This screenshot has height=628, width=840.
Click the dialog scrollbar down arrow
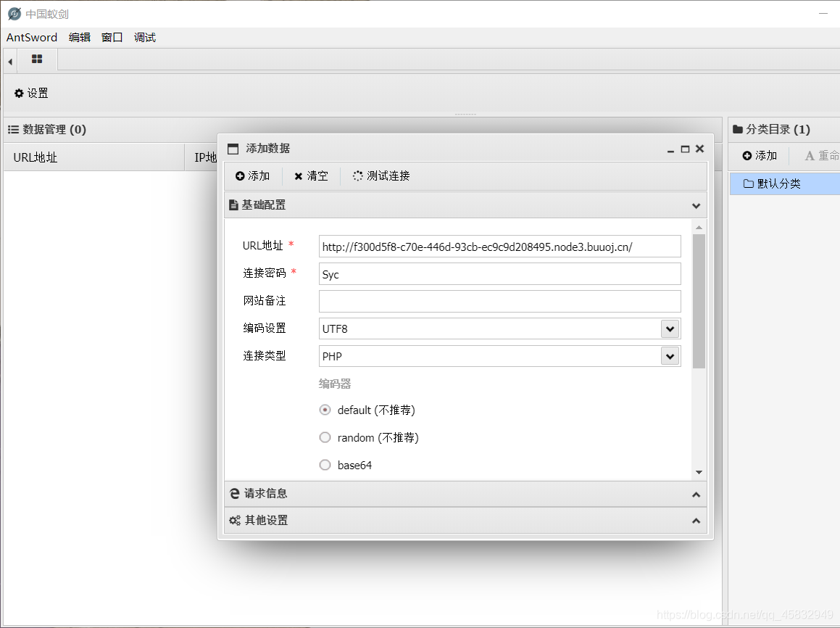tap(699, 472)
